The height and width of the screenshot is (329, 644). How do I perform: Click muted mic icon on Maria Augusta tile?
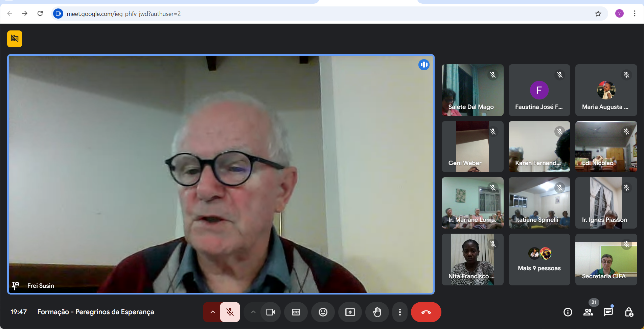point(626,75)
